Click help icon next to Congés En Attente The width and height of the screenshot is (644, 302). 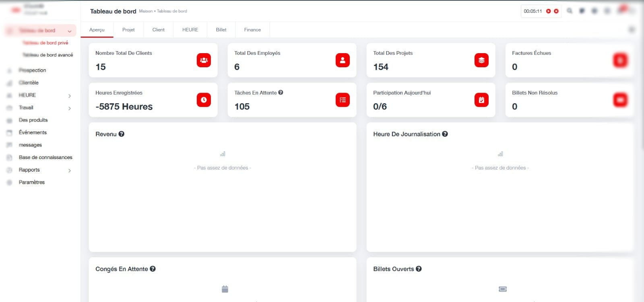pos(153,269)
